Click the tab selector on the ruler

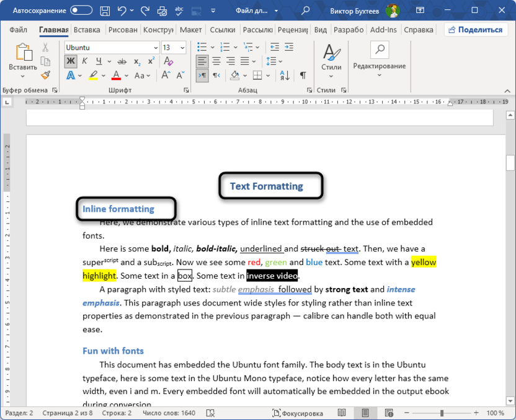pyautogui.click(x=7, y=102)
